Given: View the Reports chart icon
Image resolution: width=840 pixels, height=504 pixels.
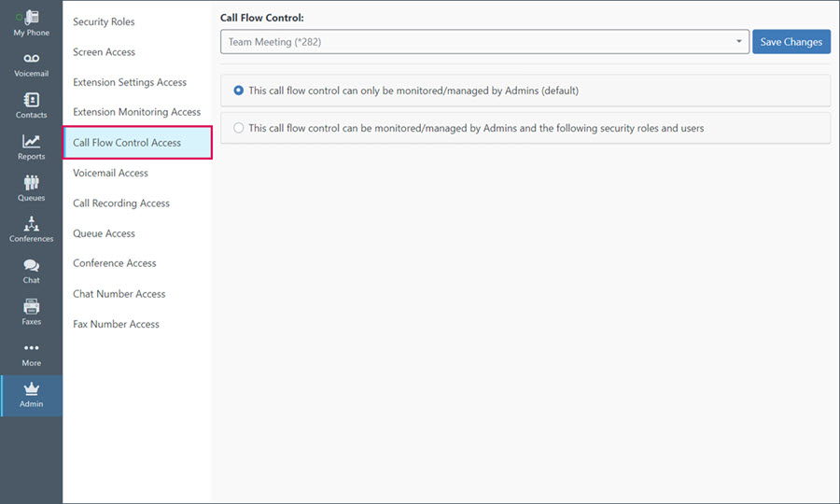Looking at the screenshot, I should click(31, 141).
